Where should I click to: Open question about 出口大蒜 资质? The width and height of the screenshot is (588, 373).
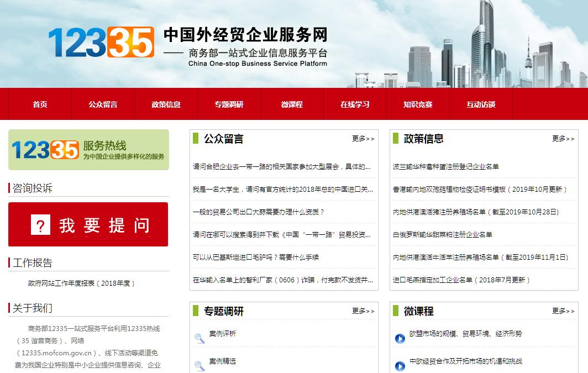259,212
